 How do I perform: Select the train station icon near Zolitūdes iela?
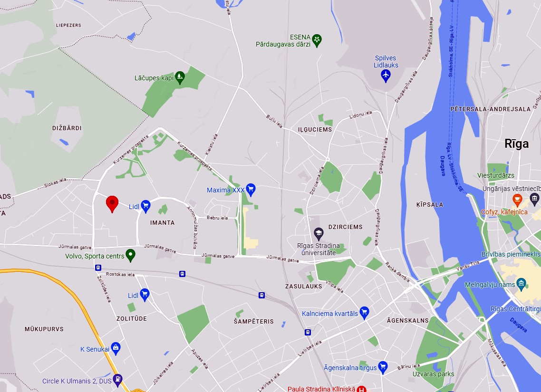click(x=98, y=267)
